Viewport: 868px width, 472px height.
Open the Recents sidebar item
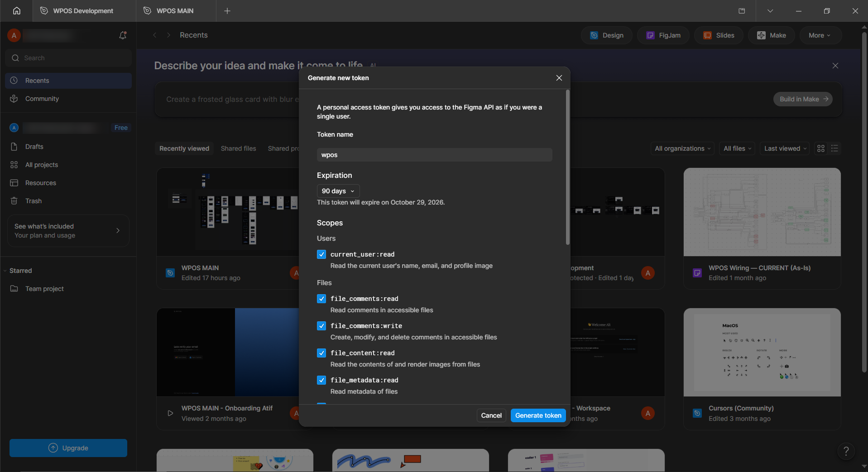pos(68,81)
